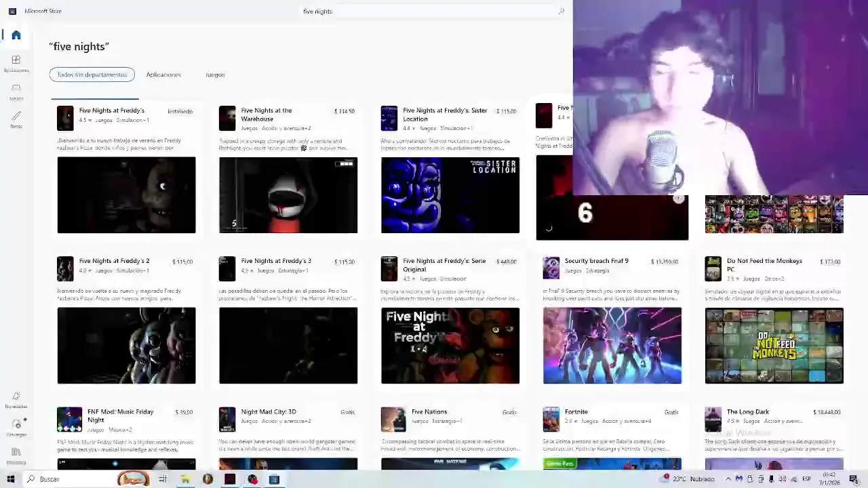This screenshot has width=868, height=488.
Task: Click the Microsoft Store logo icon
Action: (x=12, y=11)
